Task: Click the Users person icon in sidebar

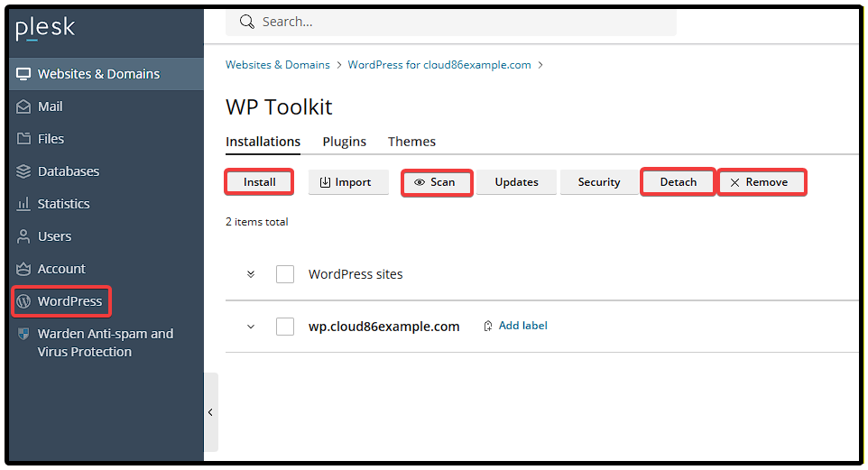Action: pos(23,236)
